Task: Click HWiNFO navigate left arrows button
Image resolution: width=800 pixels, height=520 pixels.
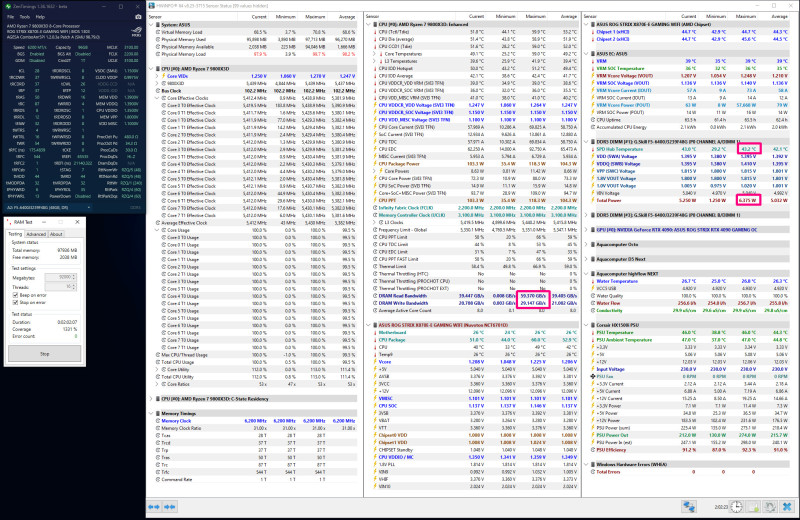Action: [154, 507]
